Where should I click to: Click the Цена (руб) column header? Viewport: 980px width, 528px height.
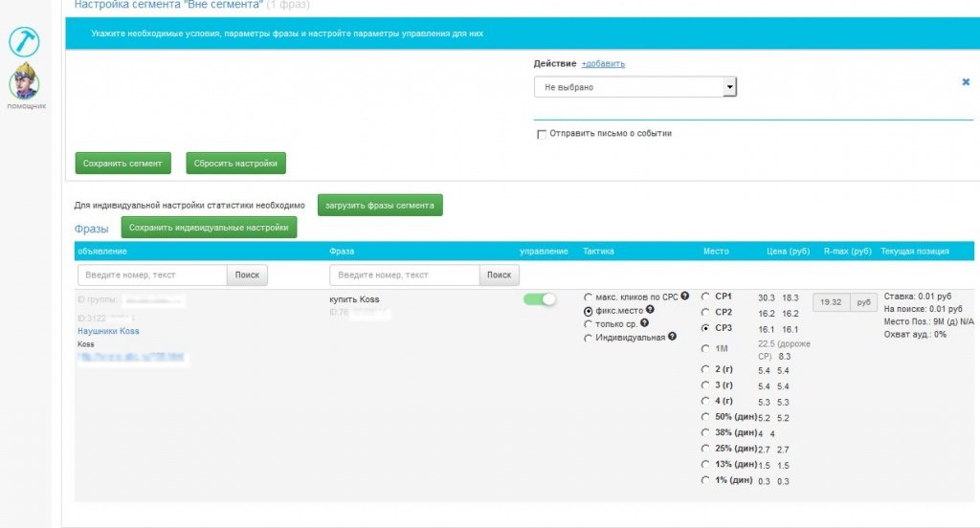tap(789, 252)
